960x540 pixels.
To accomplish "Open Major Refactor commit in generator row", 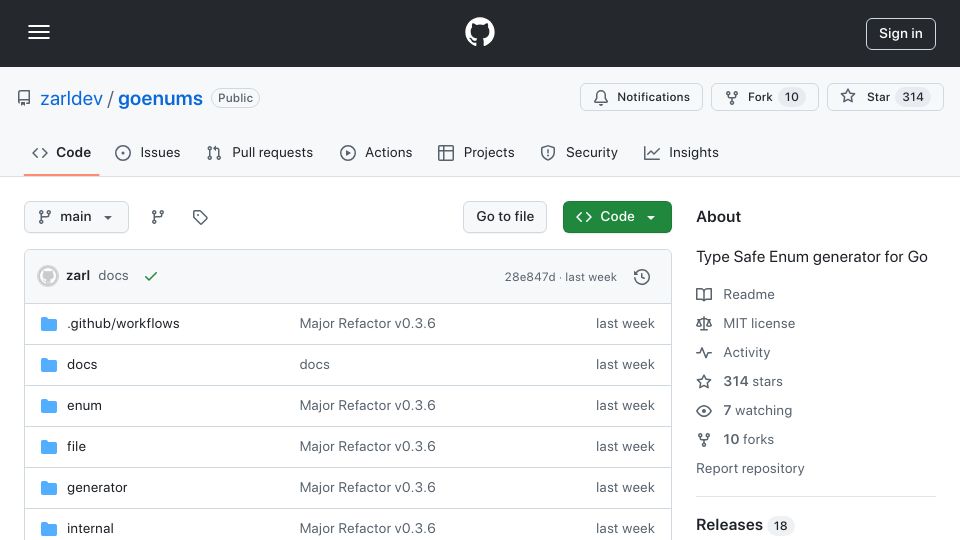I will click(367, 487).
